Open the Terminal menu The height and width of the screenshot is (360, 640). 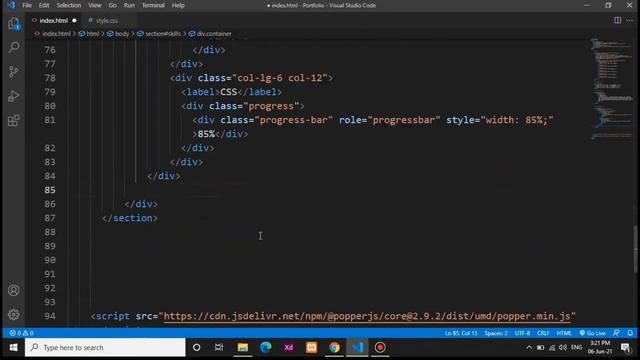[x=153, y=5]
